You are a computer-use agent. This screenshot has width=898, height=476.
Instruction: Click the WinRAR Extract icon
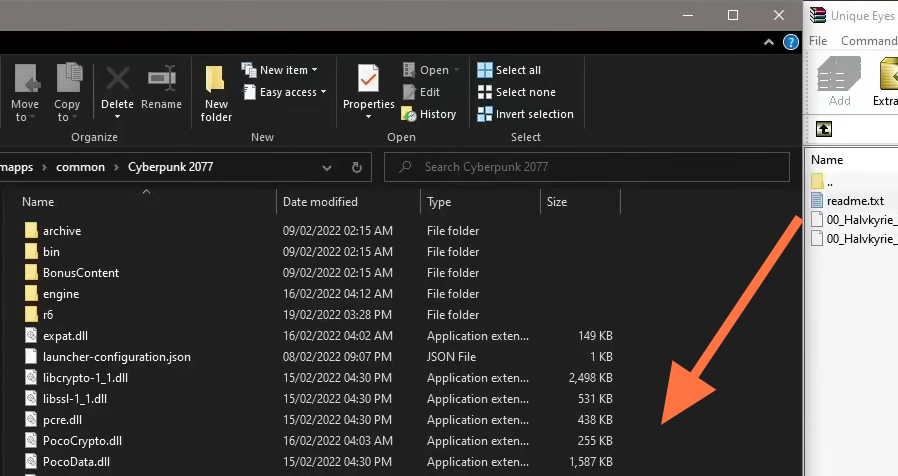[x=889, y=74]
